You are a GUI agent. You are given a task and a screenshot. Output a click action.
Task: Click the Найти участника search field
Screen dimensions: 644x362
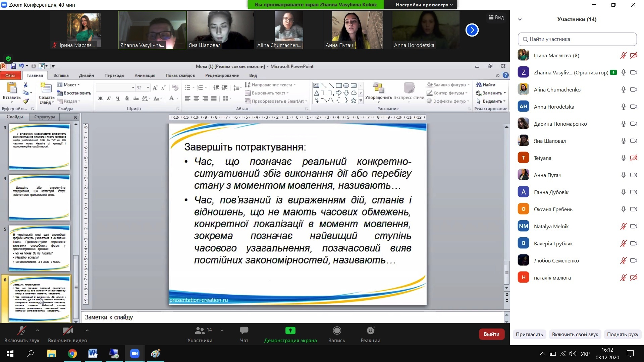[x=577, y=39]
